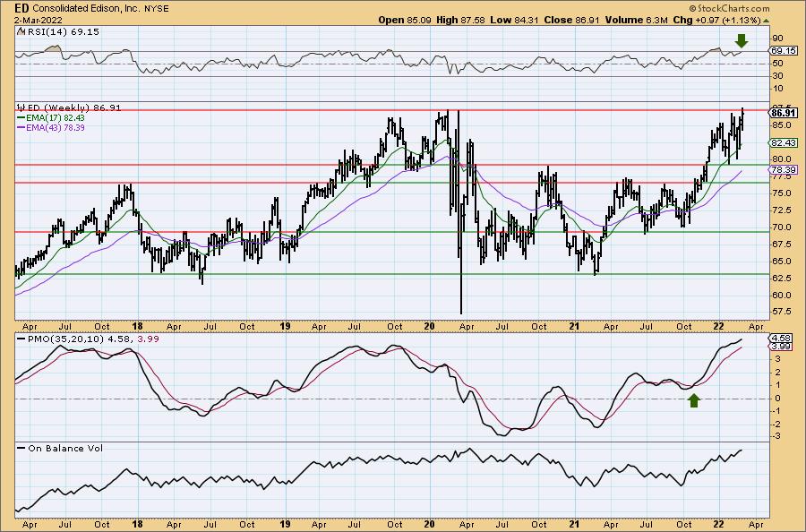This screenshot has height=532, width=806.
Task: Click the 19 year label under the price panel
Action: pyautogui.click(x=285, y=326)
